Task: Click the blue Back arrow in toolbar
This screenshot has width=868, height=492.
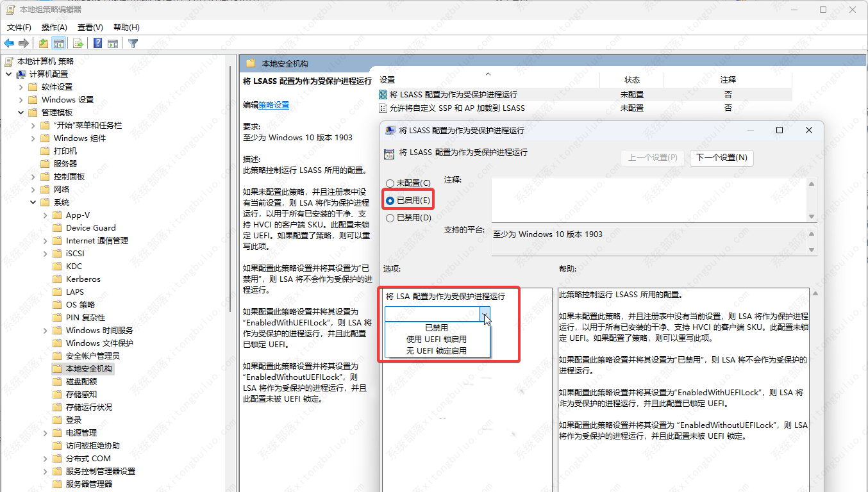Action: click(9, 44)
